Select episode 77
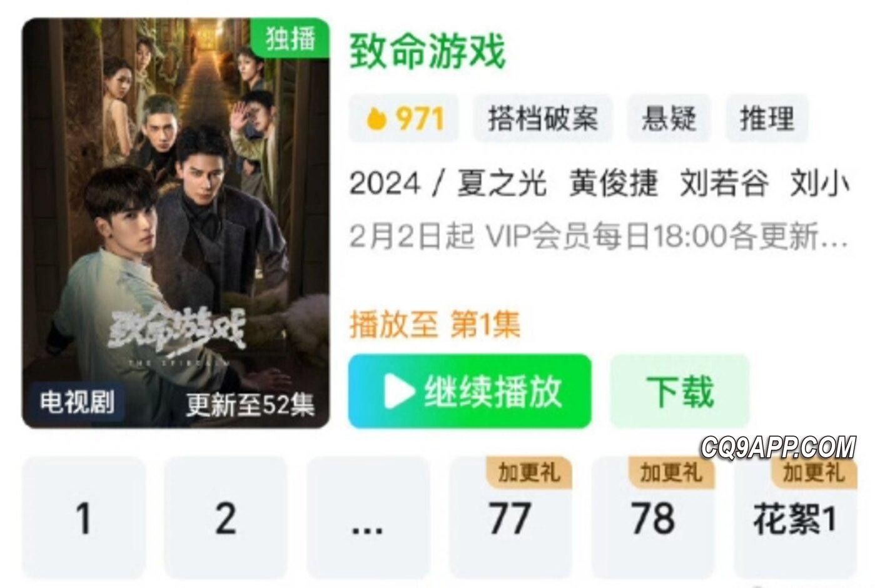The image size is (875, 588). 510,518
